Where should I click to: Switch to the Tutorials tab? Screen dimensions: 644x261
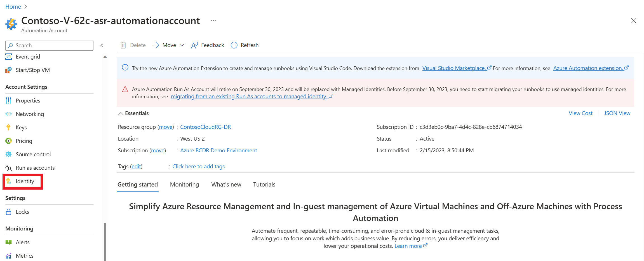[x=264, y=185]
